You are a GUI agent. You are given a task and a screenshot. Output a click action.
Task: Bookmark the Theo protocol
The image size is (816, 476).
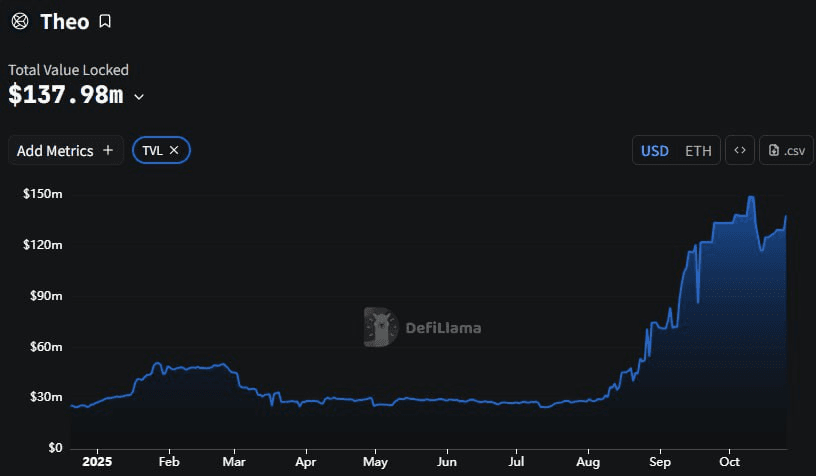pyautogui.click(x=105, y=21)
